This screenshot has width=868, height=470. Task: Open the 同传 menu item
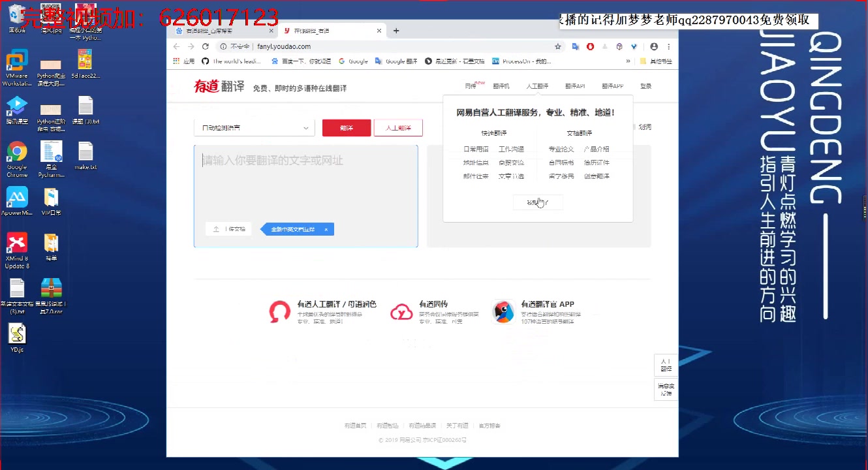472,86
